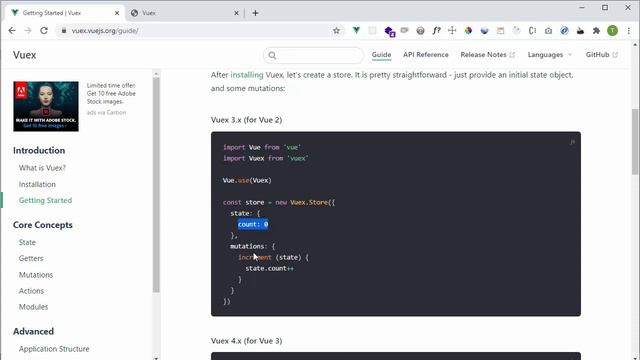Click the address bar URL
The width and height of the screenshot is (640, 360).
click(x=105, y=31)
